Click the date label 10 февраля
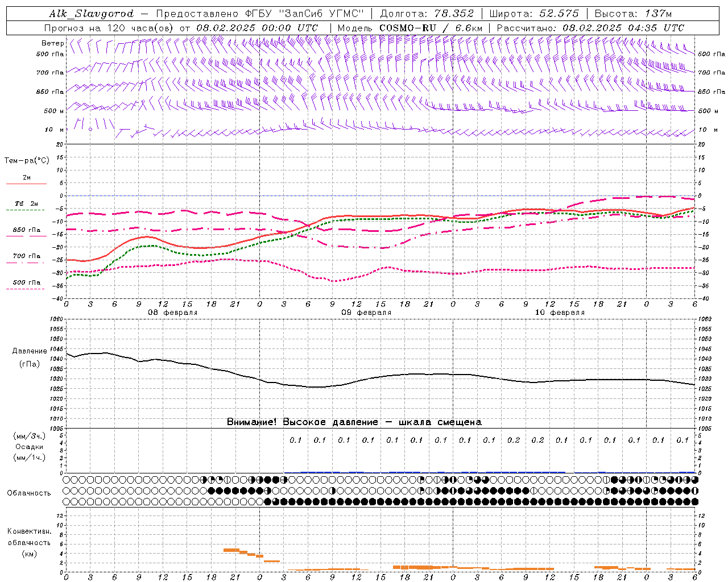Screen dimensions: 728x582 560,313
